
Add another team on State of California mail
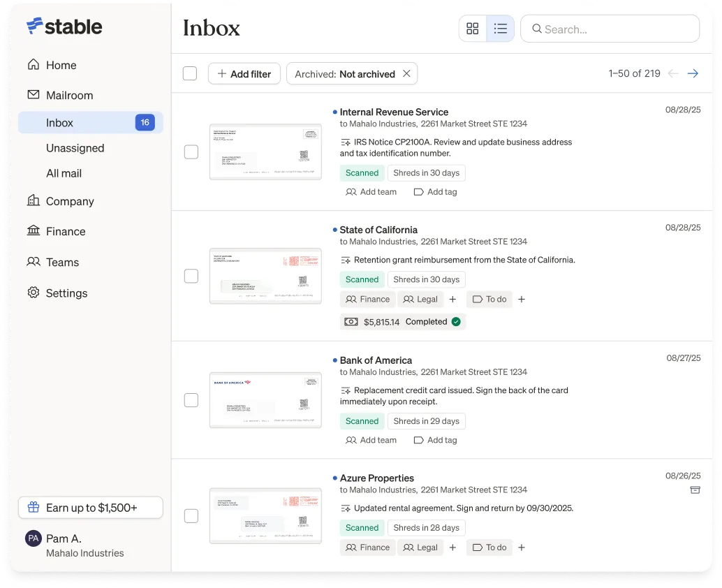coord(452,300)
